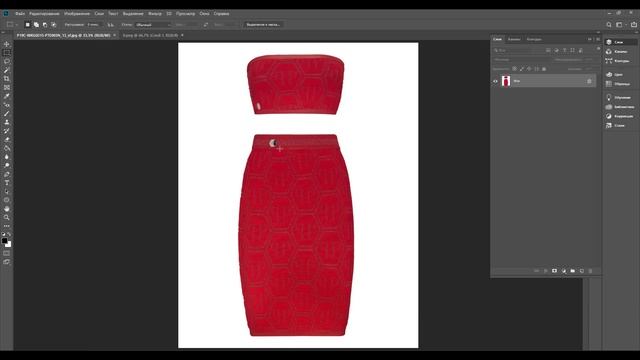Toggle layer filtering switch on/off
Viewport: 640px width, 360px height.
tap(598, 49)
